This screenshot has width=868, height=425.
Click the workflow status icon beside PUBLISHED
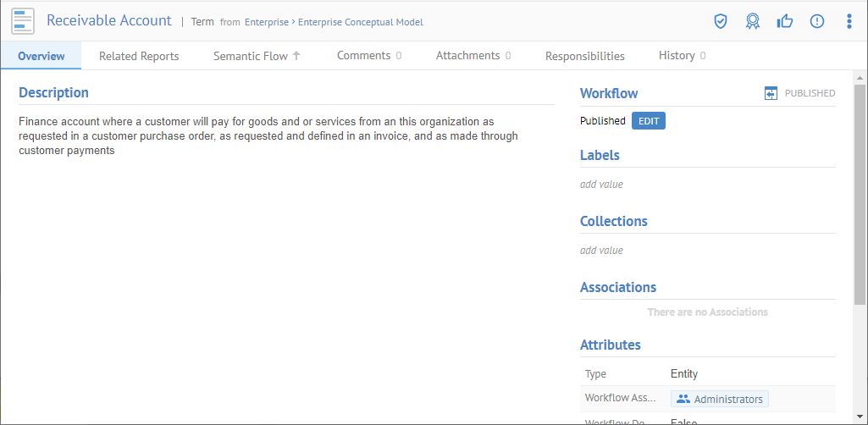tap(771, 93)
